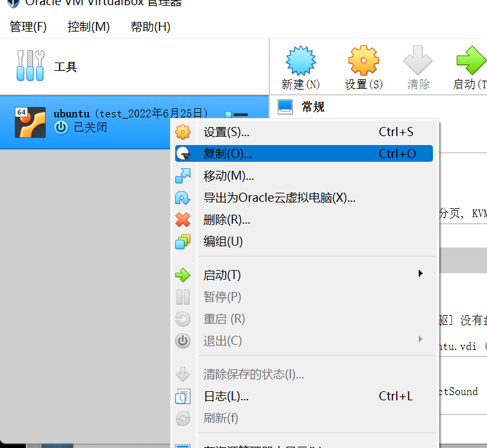Choose 编组(U) in context menu

[x=304, y=242]
